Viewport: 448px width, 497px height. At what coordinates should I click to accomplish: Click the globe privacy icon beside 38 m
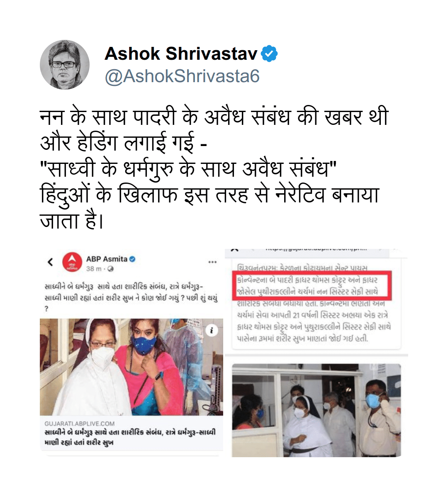tap(111, 269)
